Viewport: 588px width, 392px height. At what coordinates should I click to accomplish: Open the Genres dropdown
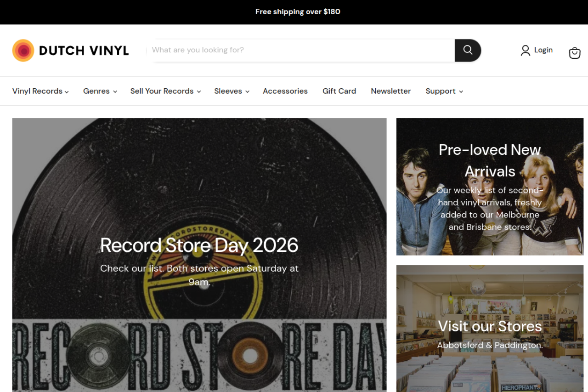[x=100, y=91]
